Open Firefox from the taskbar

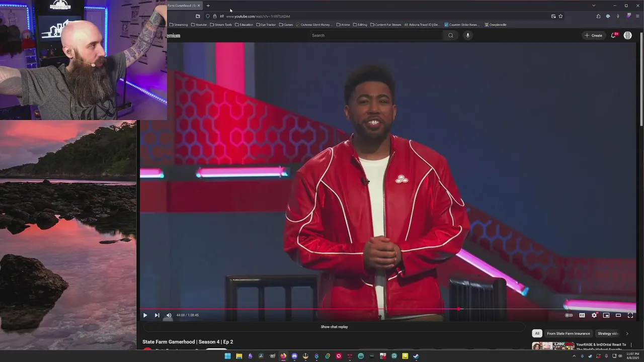coord(283,356)
